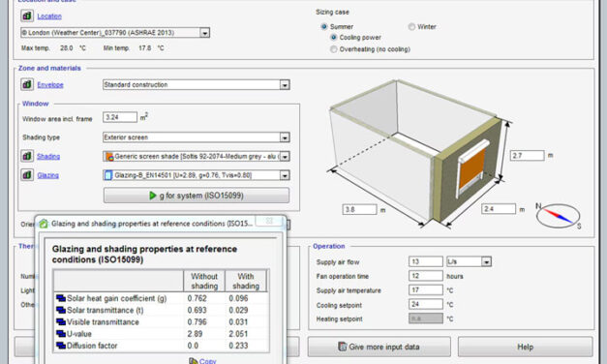Viewport: 607px width, 364px height.
Task: Expand the Exterior screen shading type dropdown
Action: 285,137
